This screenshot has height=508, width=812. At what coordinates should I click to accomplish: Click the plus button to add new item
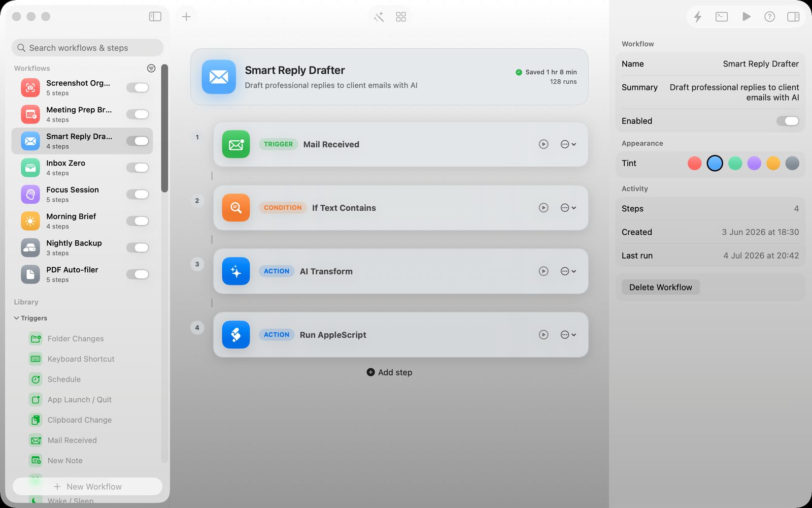click(186, 17)
